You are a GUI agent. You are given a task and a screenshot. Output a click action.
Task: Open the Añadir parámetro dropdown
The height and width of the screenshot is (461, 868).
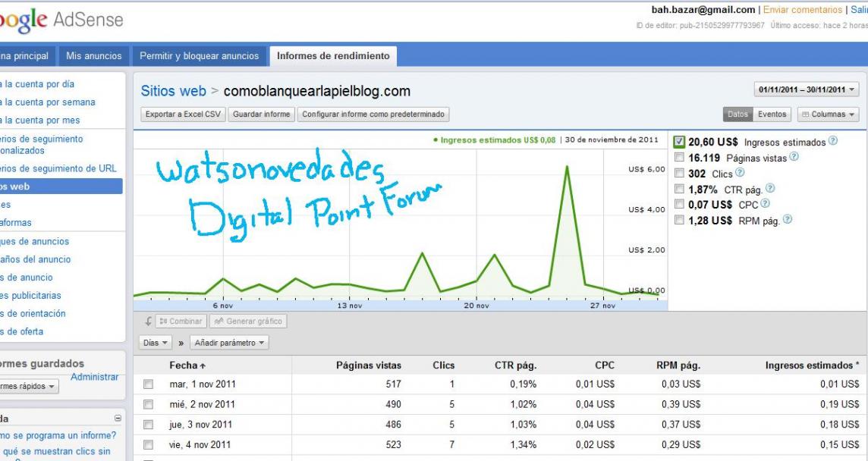click(229, 343)
